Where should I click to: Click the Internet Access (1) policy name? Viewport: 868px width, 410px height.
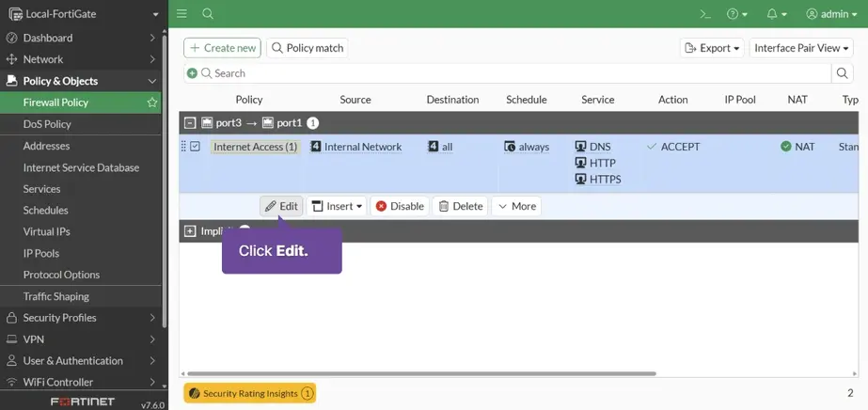click(255, 148)
